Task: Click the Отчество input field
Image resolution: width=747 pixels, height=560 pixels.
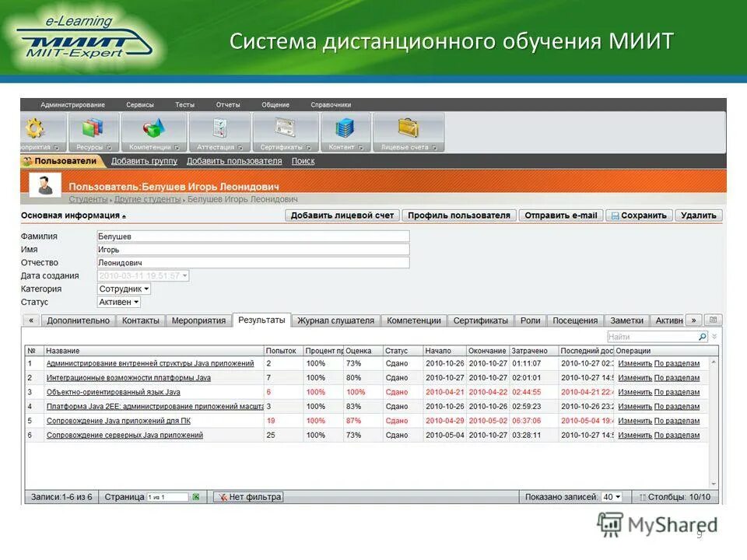Action: tap(253, 262)
